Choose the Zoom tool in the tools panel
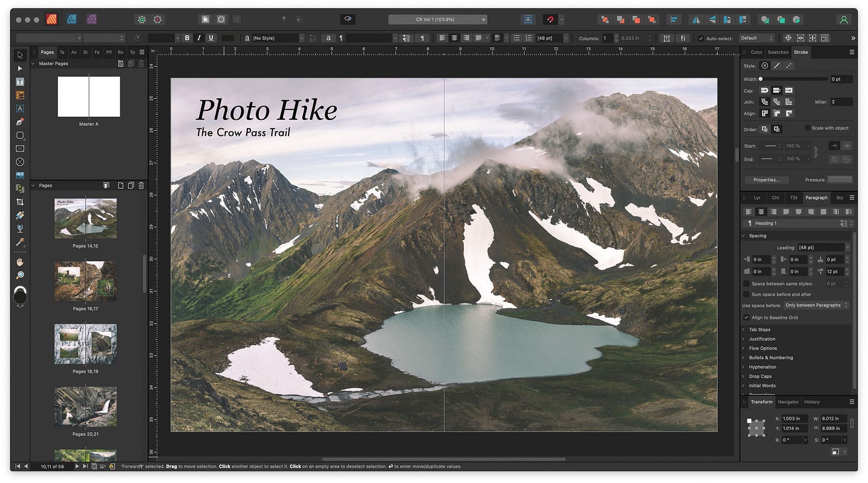Image resolution: width=868 pixels, height=483 pixels. [x=20, y=275]
